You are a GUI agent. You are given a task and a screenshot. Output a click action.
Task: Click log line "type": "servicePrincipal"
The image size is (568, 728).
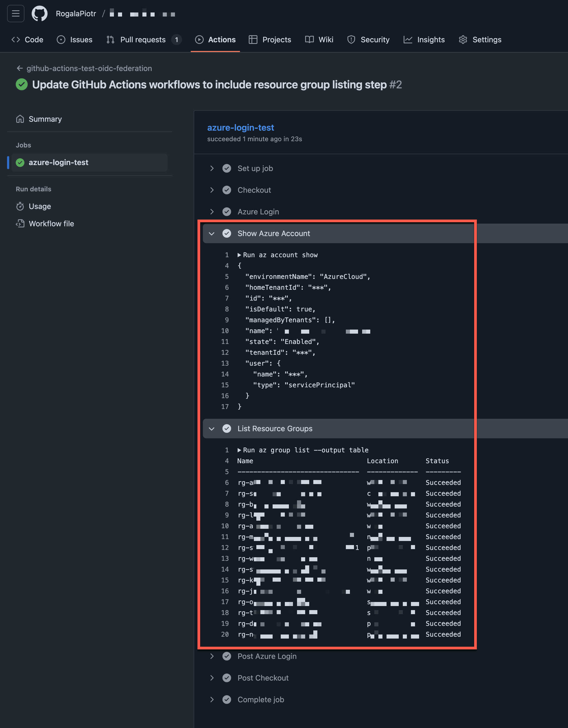304,385
